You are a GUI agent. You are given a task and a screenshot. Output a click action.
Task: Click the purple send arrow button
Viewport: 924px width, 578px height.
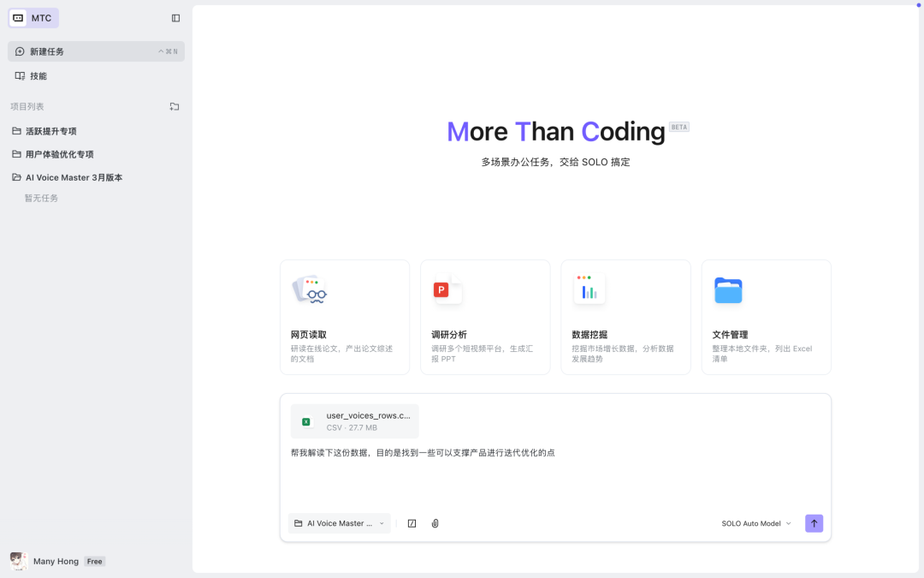814,523
